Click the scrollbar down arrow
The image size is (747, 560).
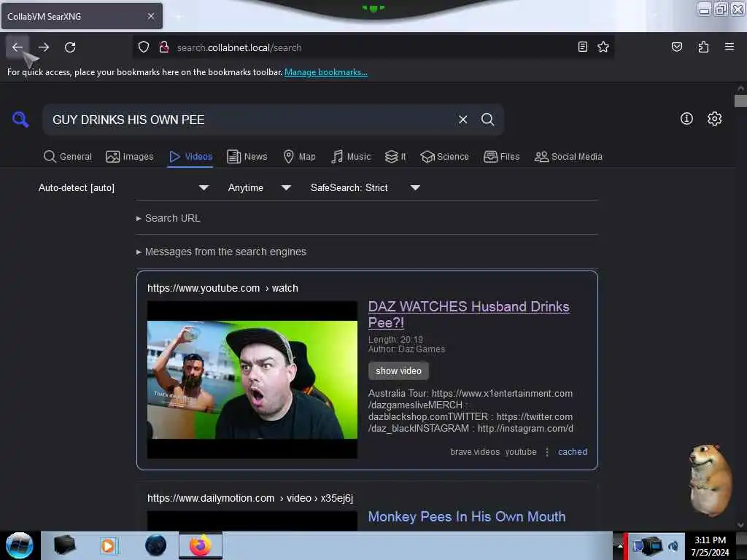click(x=740, y=525)
